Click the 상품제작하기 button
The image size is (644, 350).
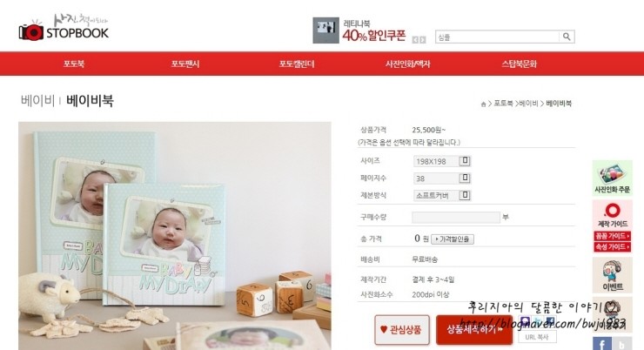[474, 329]
